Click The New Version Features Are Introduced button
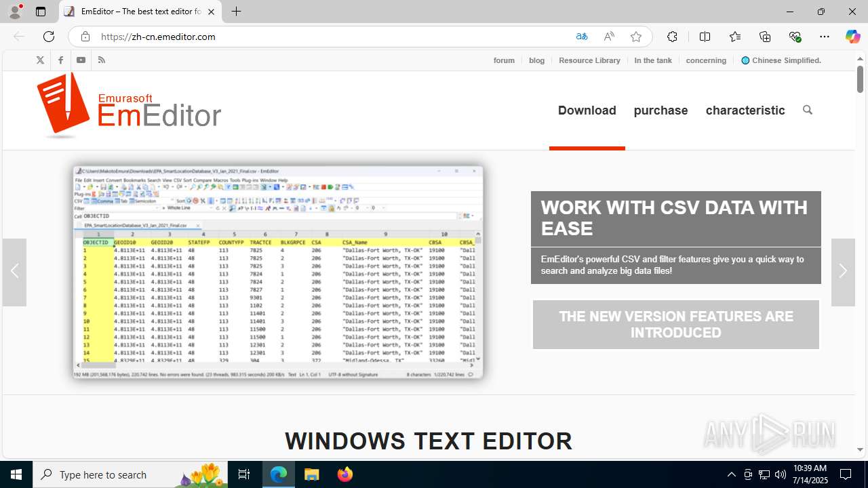The image size is (868, 488). tap(676, 325)
